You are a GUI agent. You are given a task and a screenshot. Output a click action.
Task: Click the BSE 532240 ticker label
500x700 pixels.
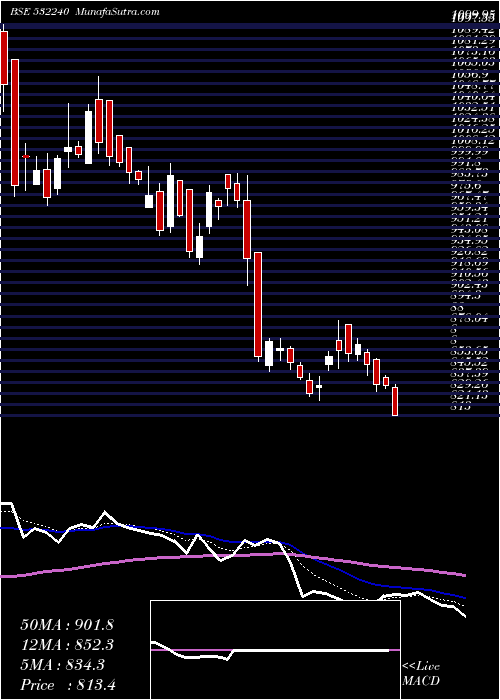click(x=39, y=12)
